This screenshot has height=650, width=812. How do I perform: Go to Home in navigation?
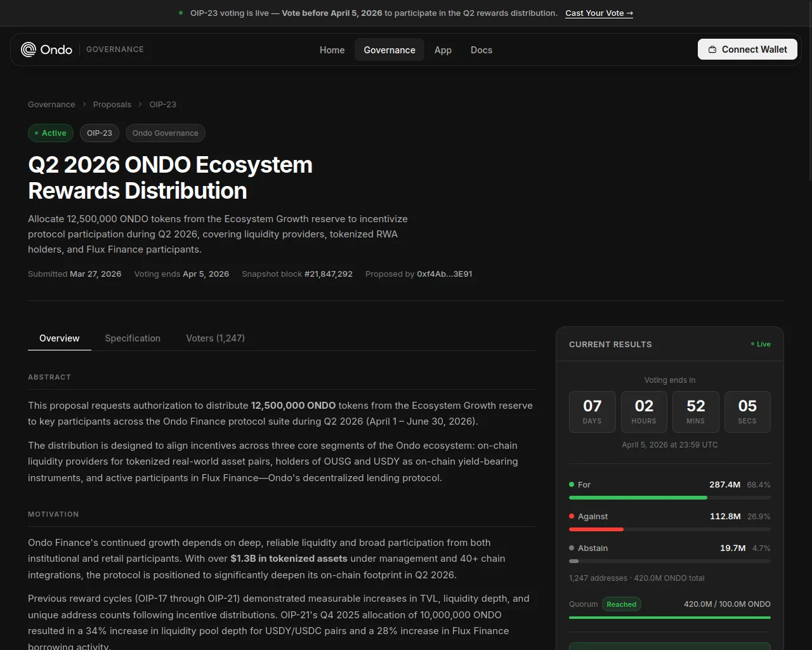tap(332, 50)
